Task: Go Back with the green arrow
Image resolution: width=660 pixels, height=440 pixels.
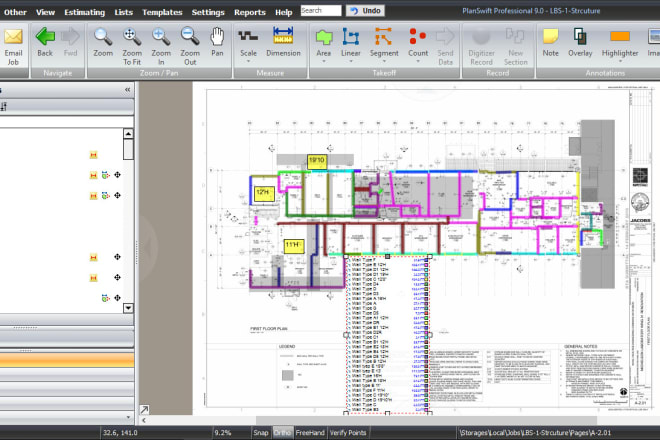Action: [45, 37]
